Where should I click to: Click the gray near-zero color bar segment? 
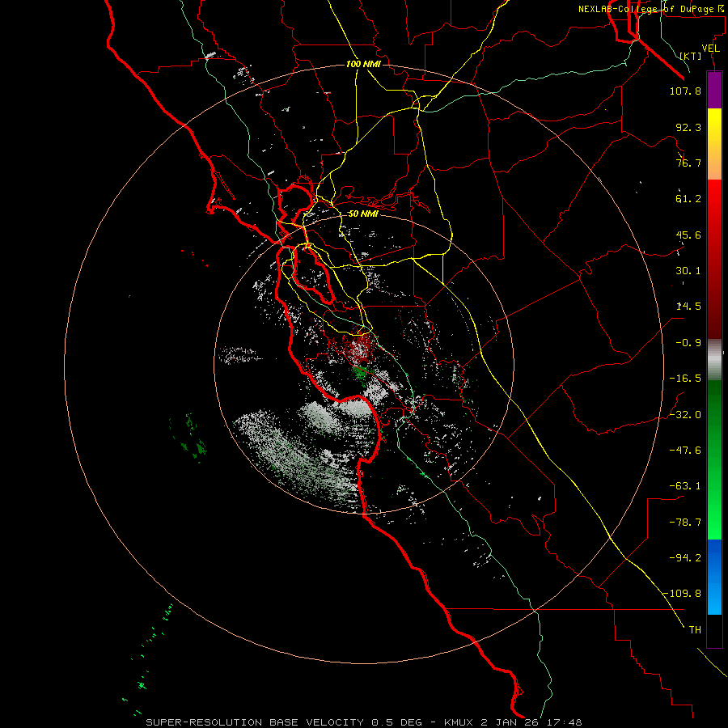pos(714,360)
